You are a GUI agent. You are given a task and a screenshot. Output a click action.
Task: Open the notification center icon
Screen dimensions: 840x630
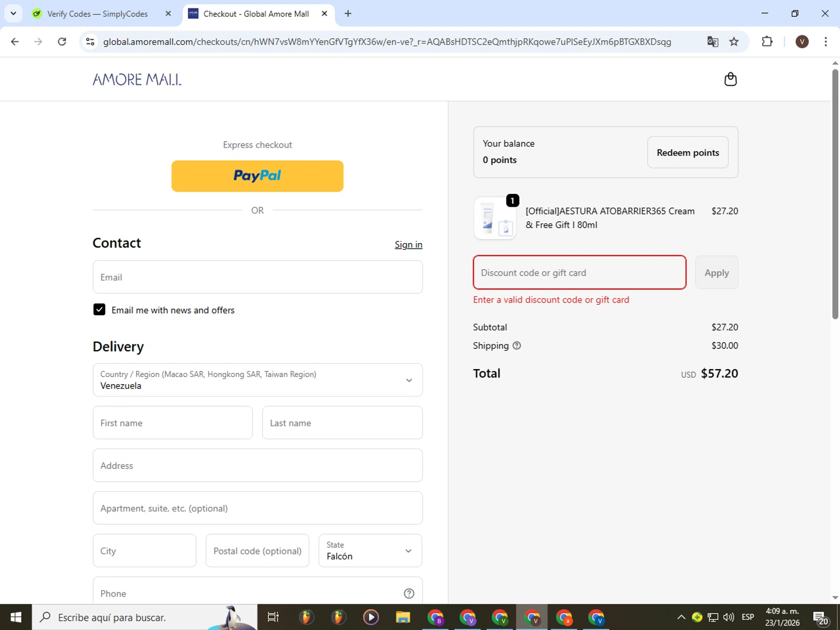click(820, 618)
